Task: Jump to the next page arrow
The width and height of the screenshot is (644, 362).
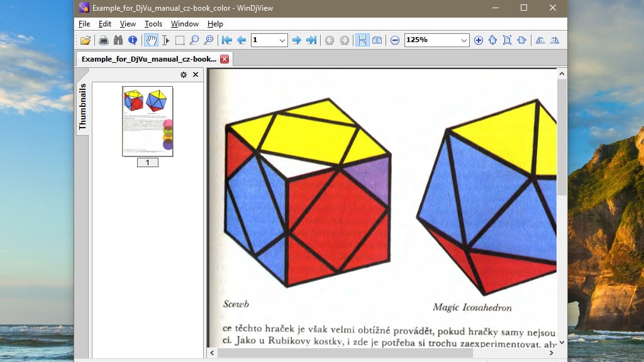Action: pos(297,40)
